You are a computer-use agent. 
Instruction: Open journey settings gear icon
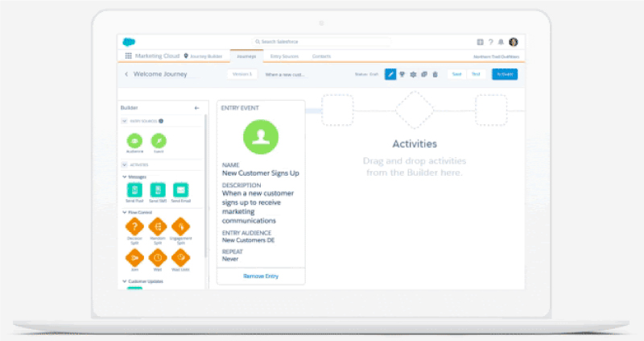pyautogui.click(x=413, y=74)
